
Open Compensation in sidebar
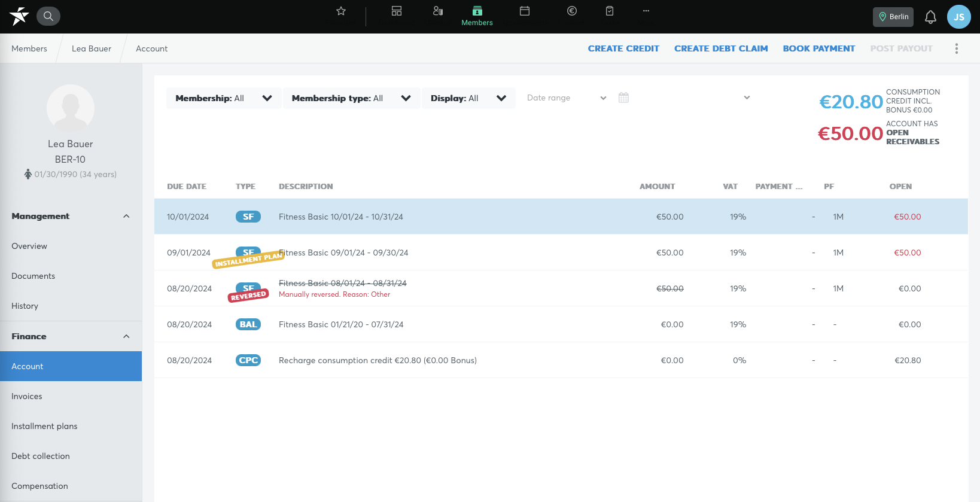point(71,486)
